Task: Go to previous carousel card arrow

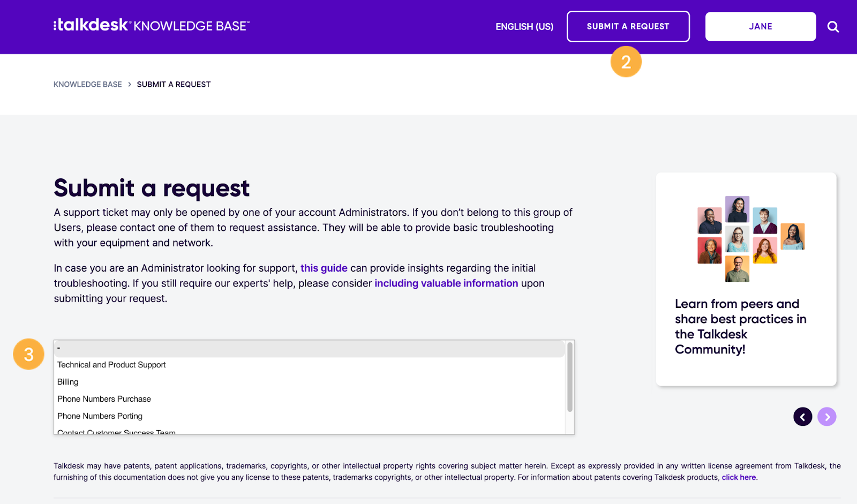Action: [802, 417]
